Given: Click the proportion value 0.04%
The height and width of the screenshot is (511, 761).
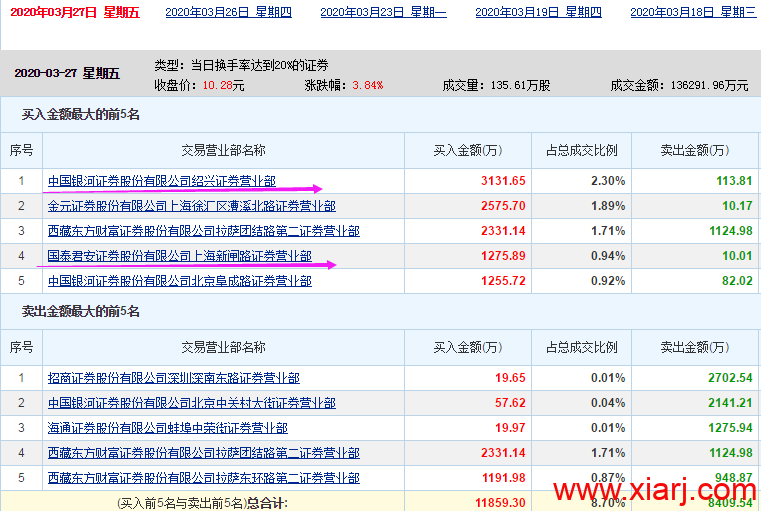Looking at the screenshot, I should tap(608, 403).
